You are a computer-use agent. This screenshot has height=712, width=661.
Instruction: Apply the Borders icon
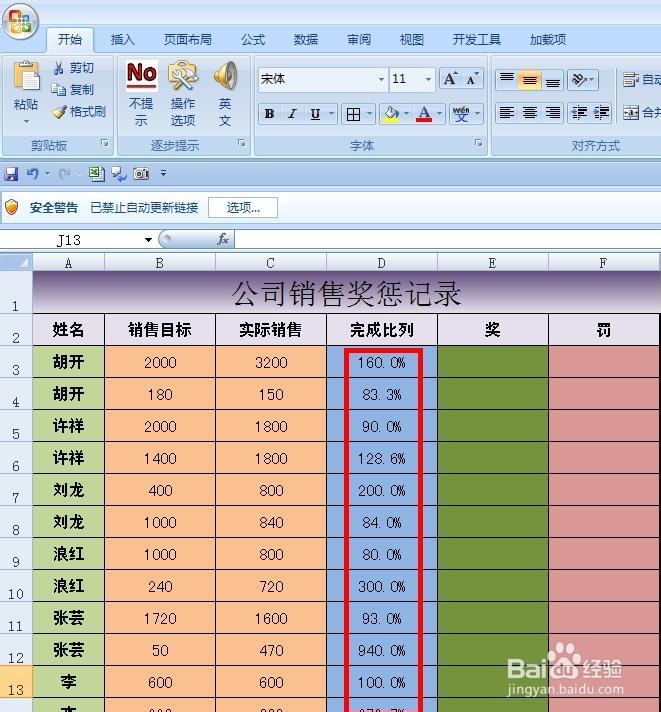point(353,114)
